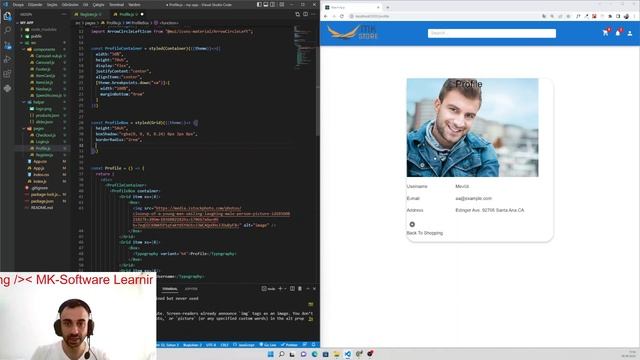The image size is (640, 360).
Task: Click the browser back button
Action: pyautogui.click(x=326, y=16)
